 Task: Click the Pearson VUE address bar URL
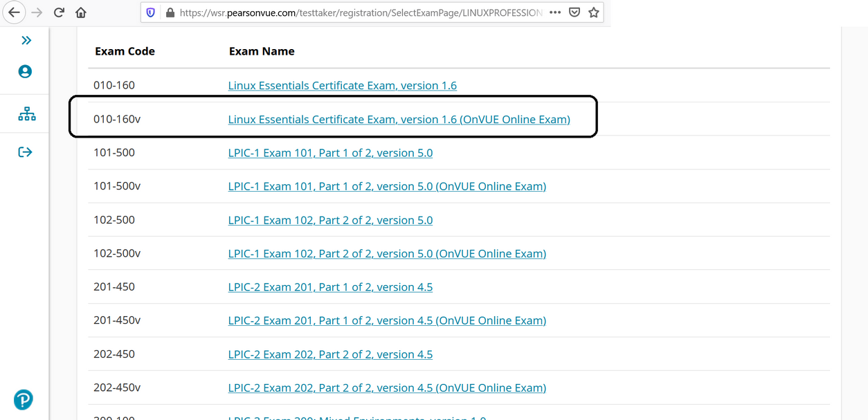click(361, 12)
